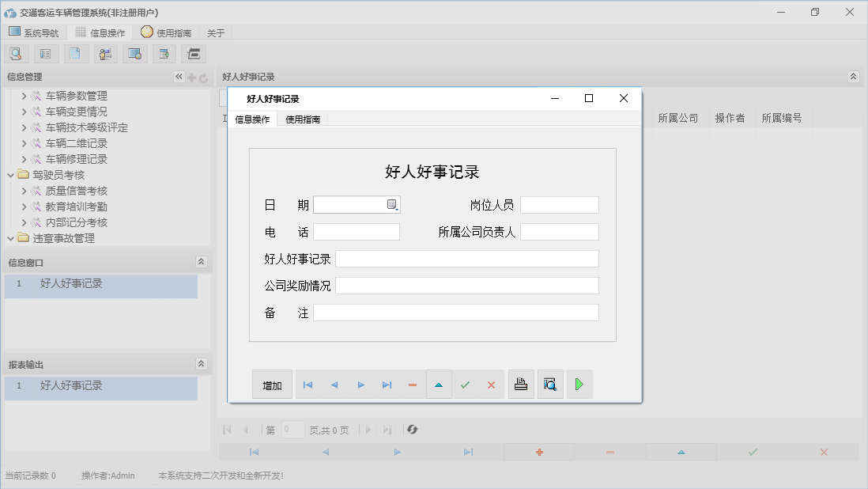
Task: Delete the record using the red minus icon
Action: coord(412,384)
